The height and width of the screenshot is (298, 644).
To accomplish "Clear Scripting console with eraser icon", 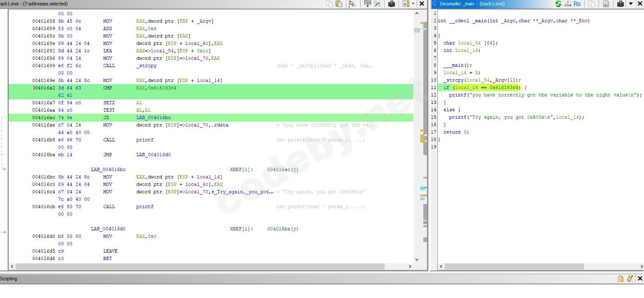I will [x=630, y=279].
